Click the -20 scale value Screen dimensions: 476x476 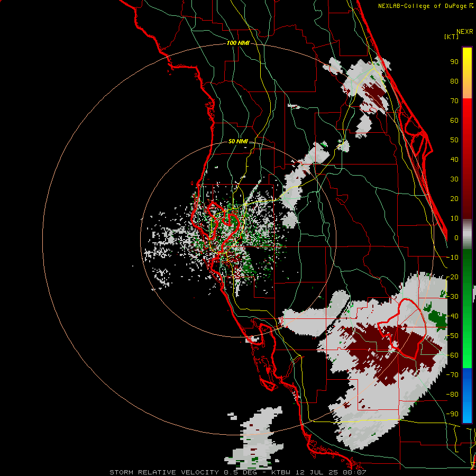pyautogui.click(x=452, y=277)
